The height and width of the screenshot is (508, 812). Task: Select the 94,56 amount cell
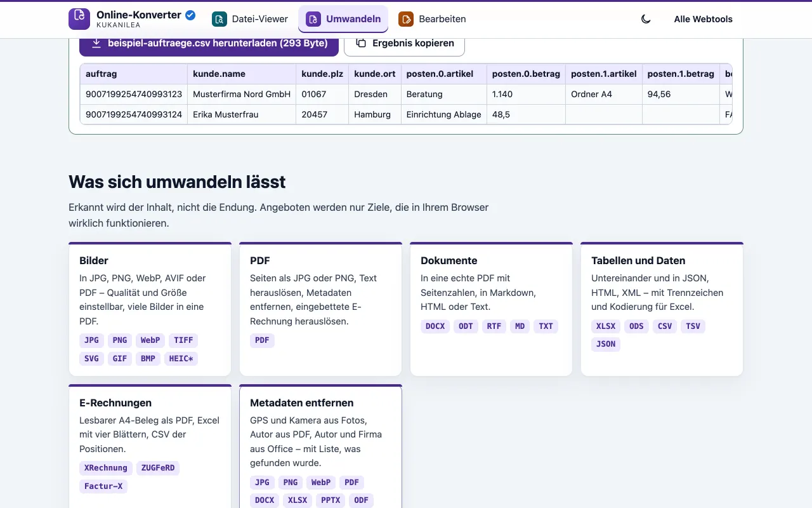point(681,94)
